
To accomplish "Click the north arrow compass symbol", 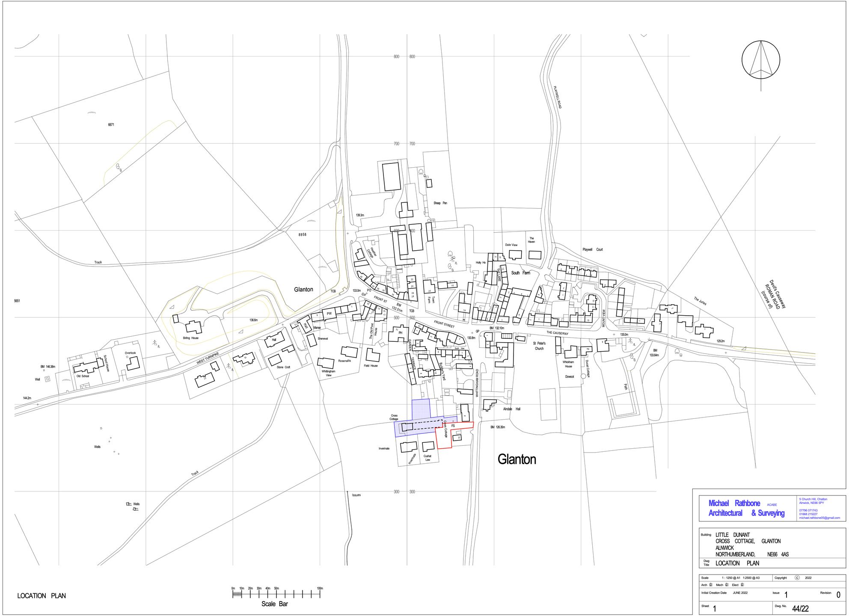I will point(761,60).
